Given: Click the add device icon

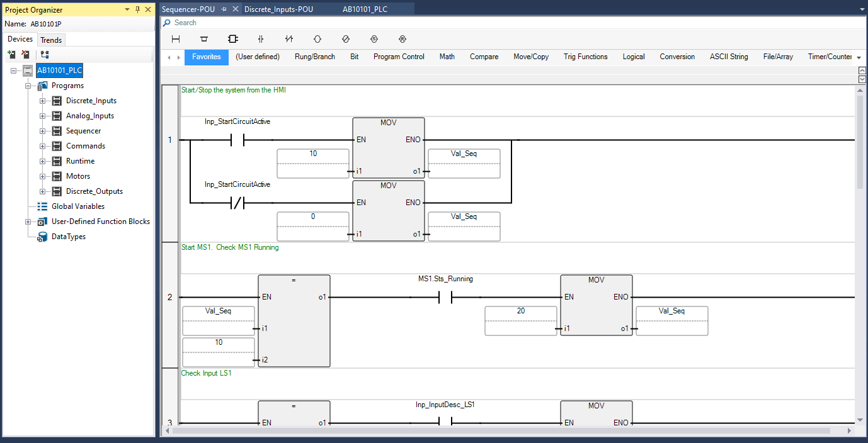Looking at the screenshot, I should click(x=11, y=55).
